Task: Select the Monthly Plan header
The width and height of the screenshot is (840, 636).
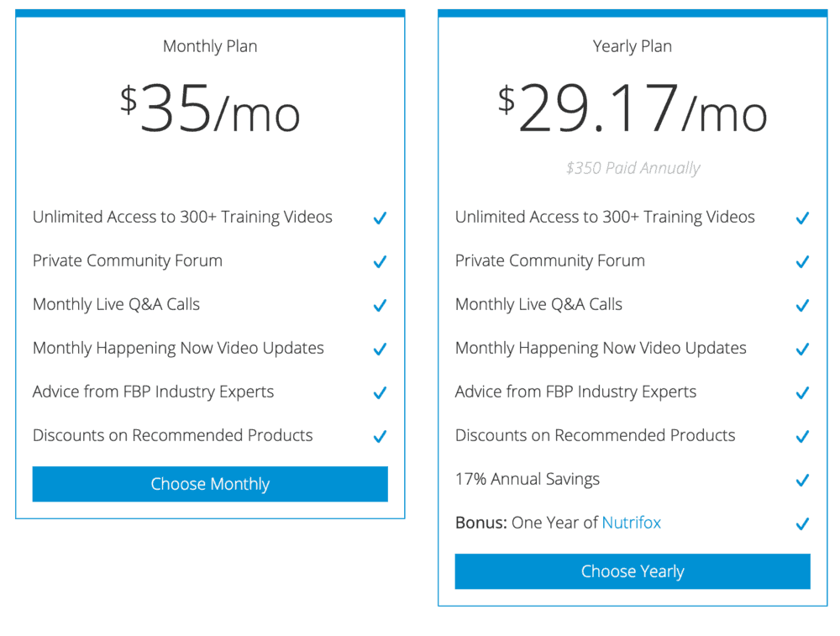Action: (210, 46)
